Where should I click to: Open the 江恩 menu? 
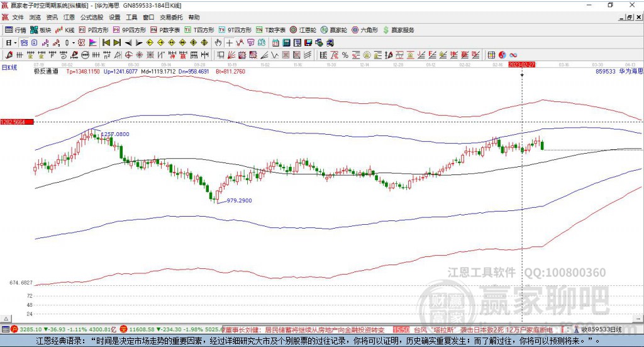click(69, 17)
